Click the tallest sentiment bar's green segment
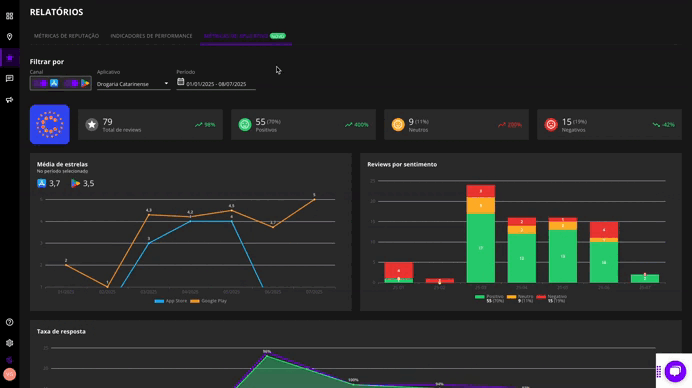 click(481, 248)
